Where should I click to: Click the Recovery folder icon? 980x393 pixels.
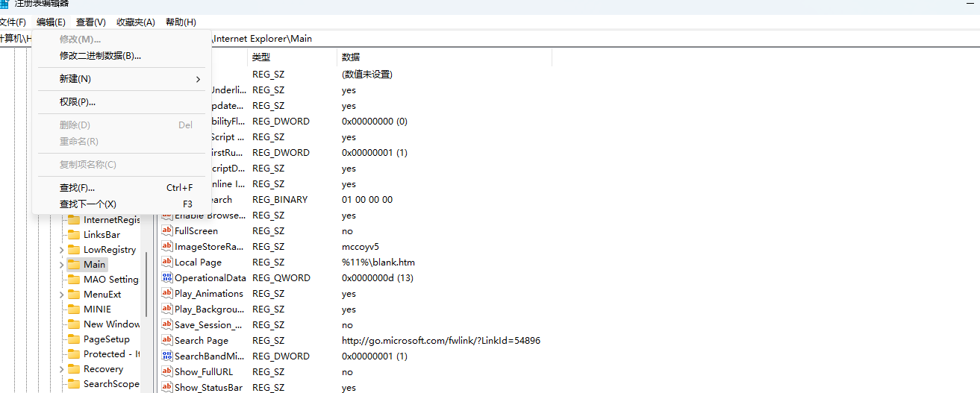[73, 369]
